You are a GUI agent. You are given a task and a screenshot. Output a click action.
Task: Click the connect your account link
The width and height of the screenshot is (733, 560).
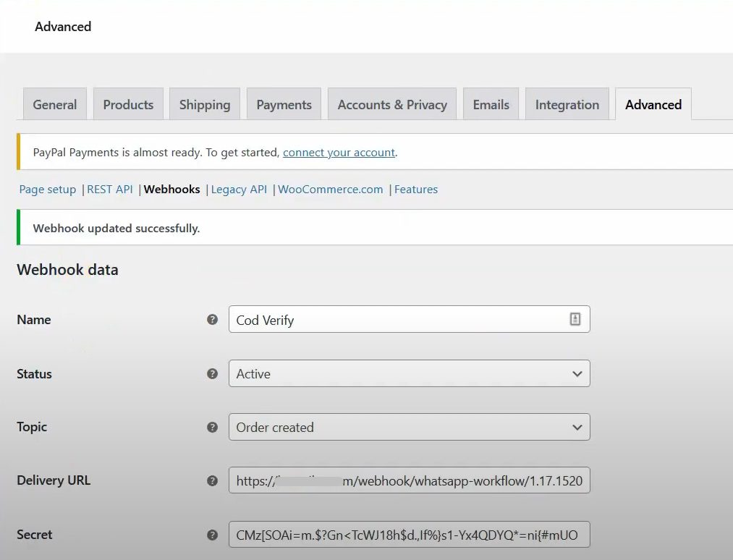(x=339, y=153)
